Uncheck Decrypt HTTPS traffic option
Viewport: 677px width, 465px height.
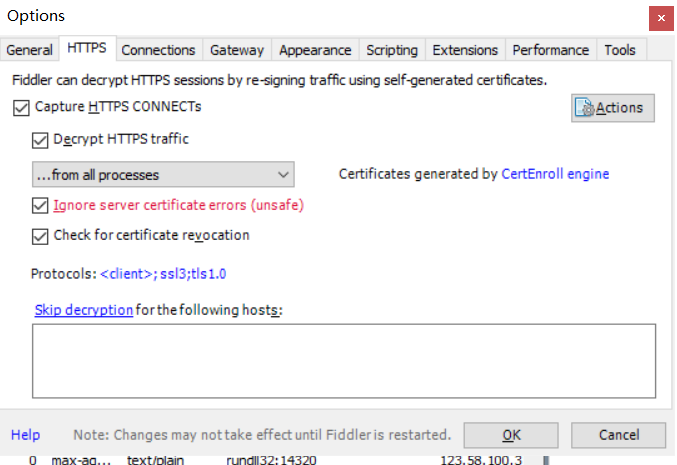41,140
